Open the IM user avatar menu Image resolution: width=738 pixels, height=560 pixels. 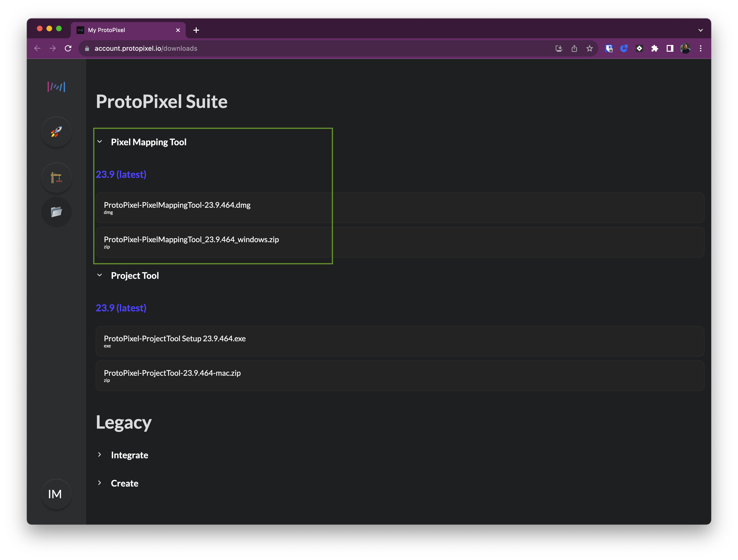pyautogui.click(x=56, y=494)
